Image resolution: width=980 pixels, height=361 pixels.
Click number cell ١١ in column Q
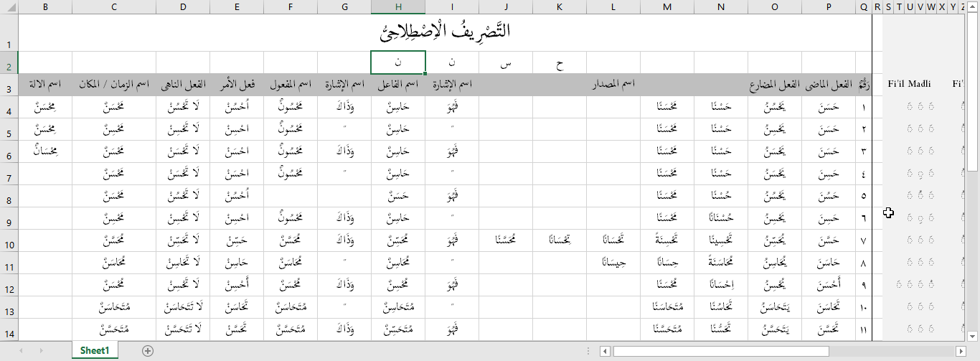tap(864, 329)
